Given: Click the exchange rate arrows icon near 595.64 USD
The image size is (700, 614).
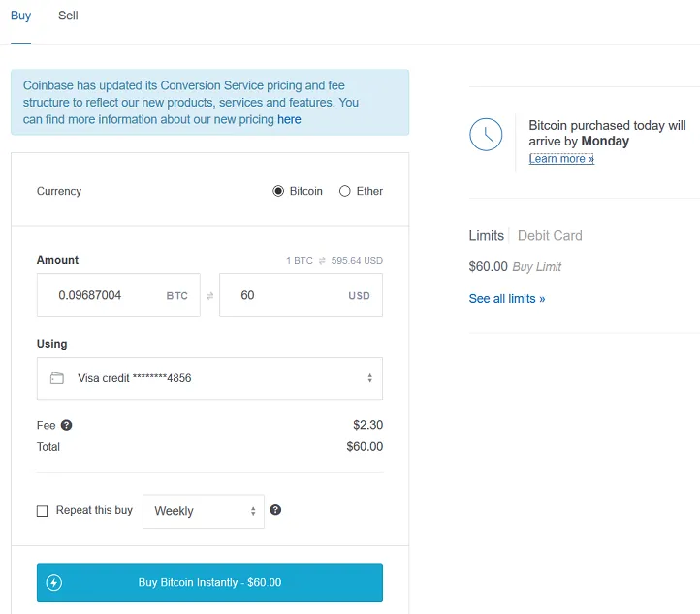Looking at the screenshot, I should coord(322,260).
